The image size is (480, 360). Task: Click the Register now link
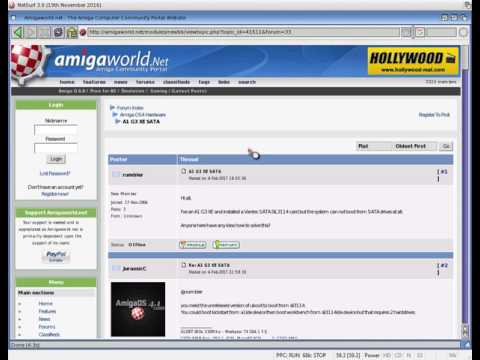pos(55,194)
